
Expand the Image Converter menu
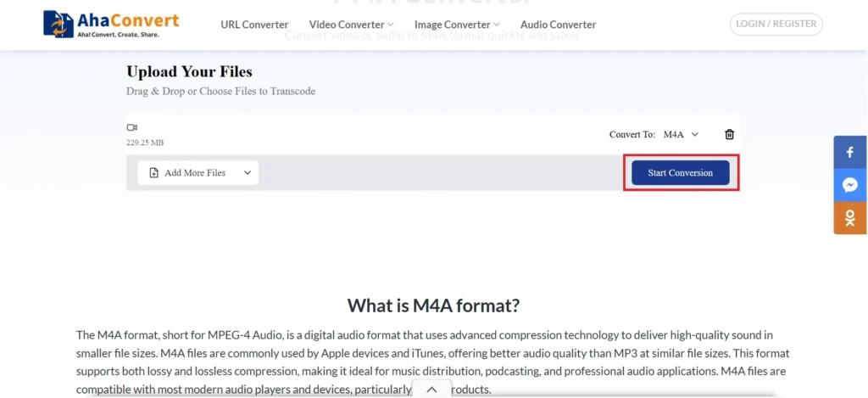457,25
